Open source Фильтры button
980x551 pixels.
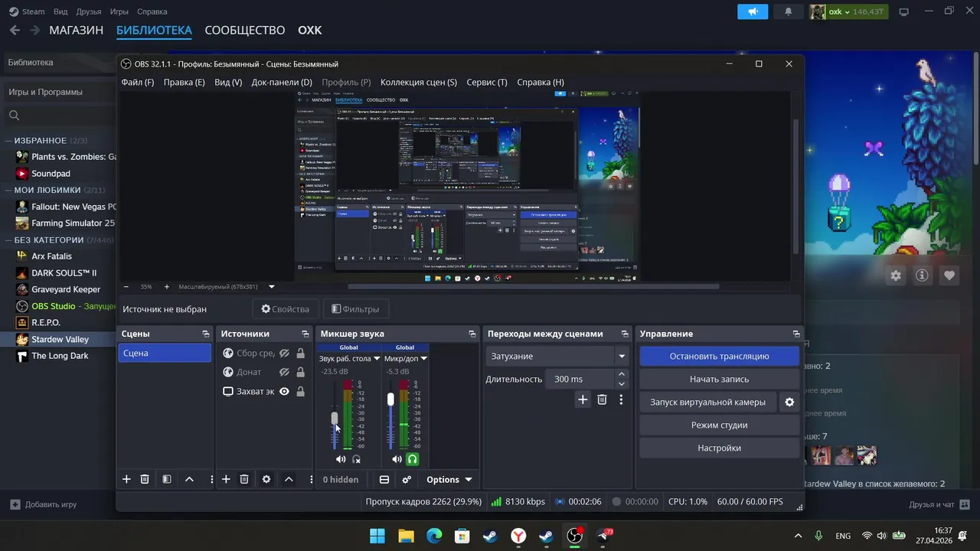(x=356, y=309)
